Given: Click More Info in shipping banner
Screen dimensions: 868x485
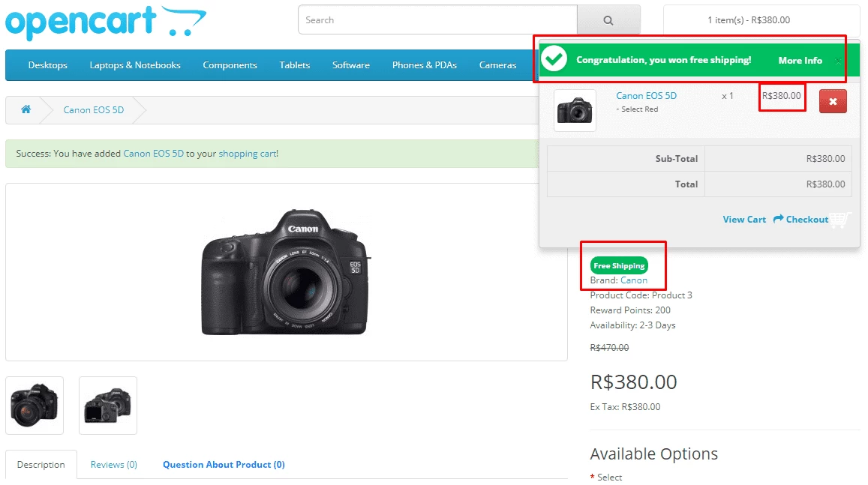Looking at the screenshot, I should [x=800, y=61].
